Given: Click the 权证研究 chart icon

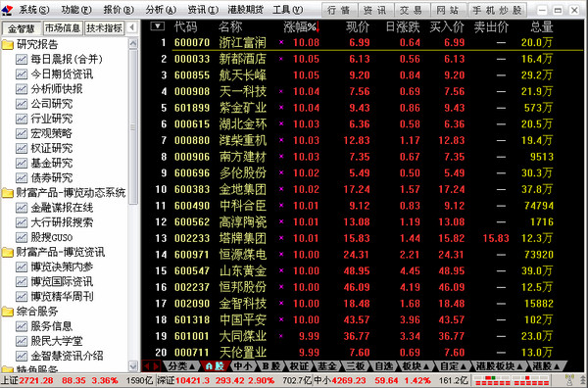Looking at the screenshot, I should coord(22,149).
